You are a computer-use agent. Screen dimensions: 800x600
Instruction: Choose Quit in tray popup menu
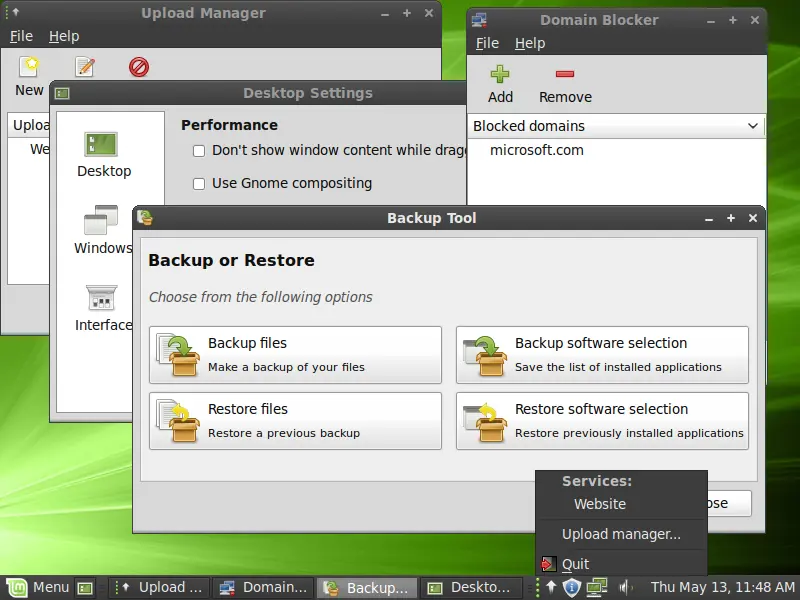(x=621, y=564)
